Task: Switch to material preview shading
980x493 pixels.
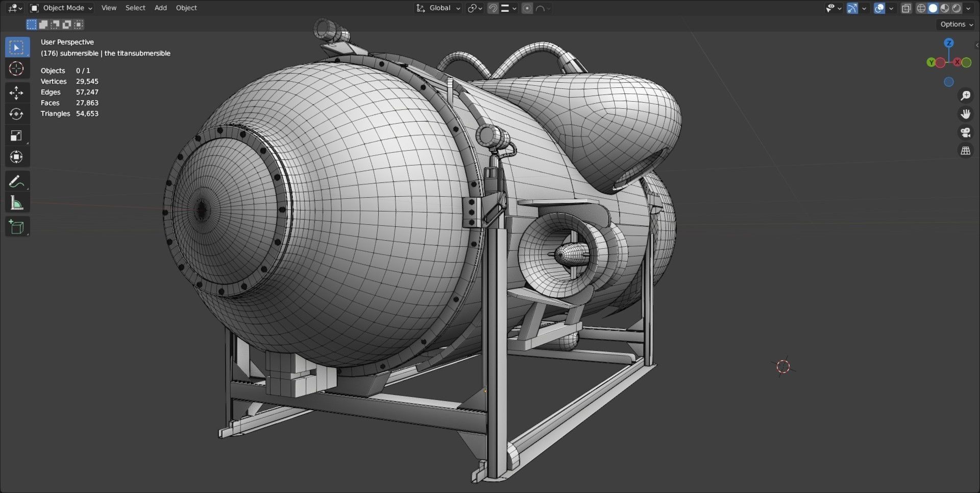Action: point(945,8)
